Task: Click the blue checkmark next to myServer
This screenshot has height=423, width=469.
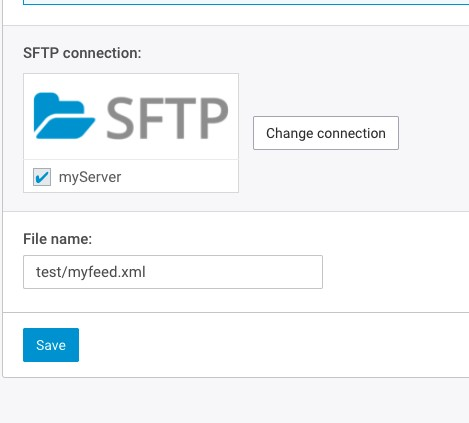Action: point(42,177)
